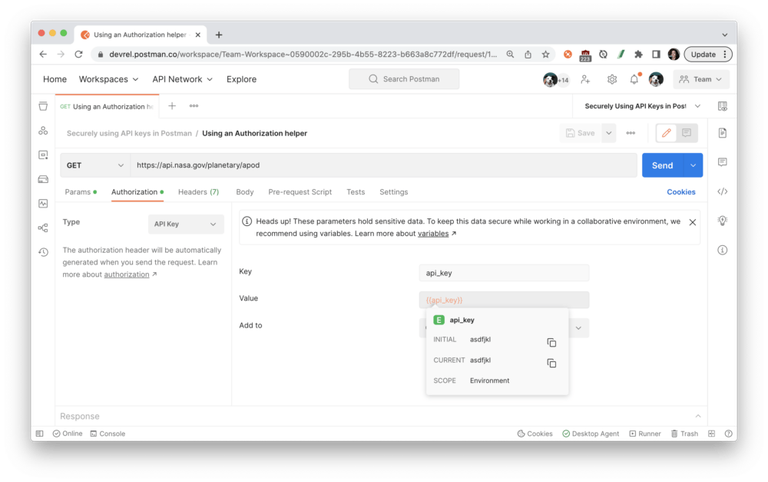The width and height of the screenshot is (768, 482).
Task: Open the Tests tab
Action: 356,192
